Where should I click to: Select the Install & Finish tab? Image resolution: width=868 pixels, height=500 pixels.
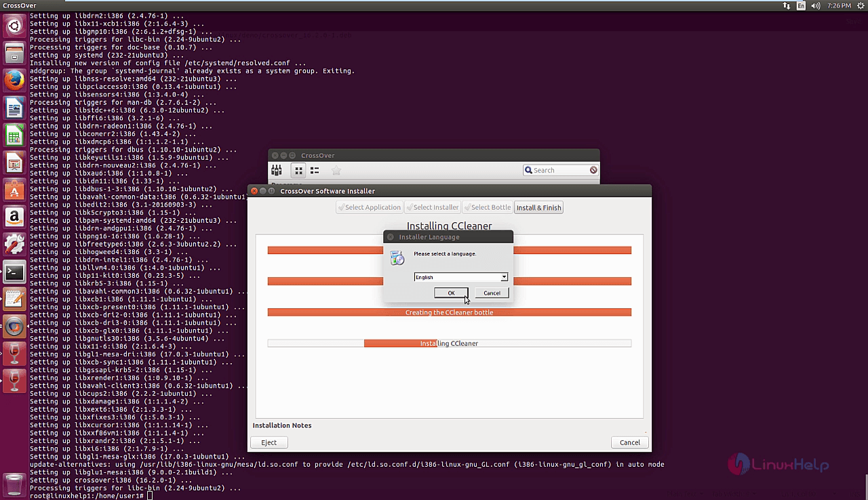pyautogui.click(x=538, y=207)
